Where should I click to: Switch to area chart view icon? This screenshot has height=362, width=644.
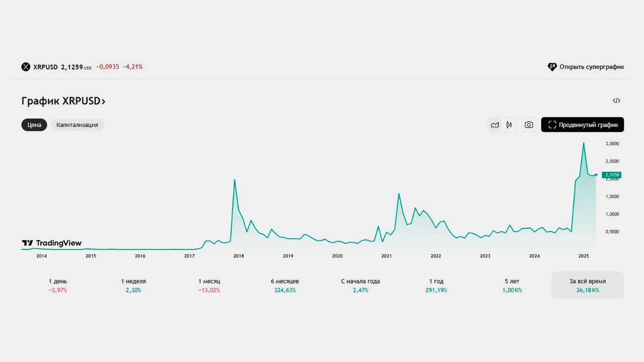click(x=495, y=125)
